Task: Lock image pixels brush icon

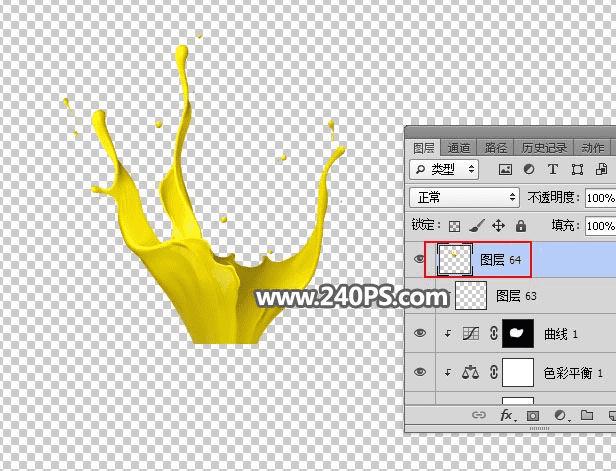Action: pyautogui.click(x=477, y=226)
